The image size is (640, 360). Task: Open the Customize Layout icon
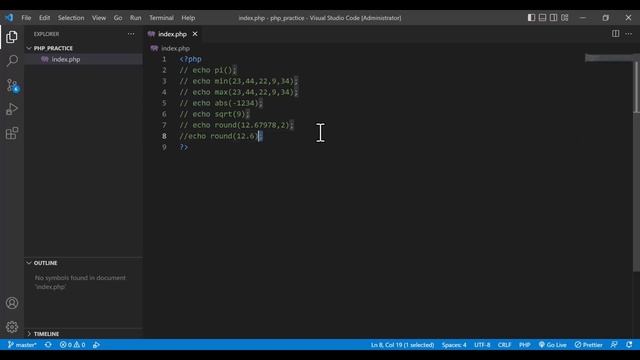coord(564,18)
